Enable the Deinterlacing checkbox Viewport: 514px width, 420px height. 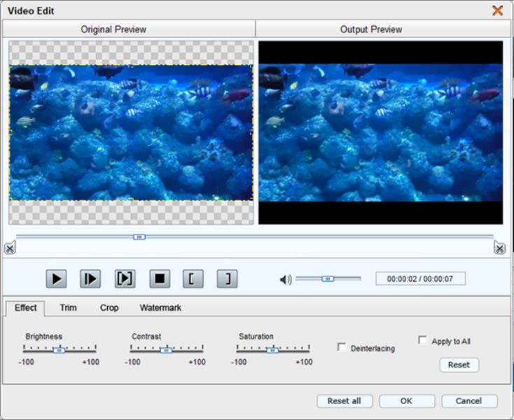tap(342, 347)
